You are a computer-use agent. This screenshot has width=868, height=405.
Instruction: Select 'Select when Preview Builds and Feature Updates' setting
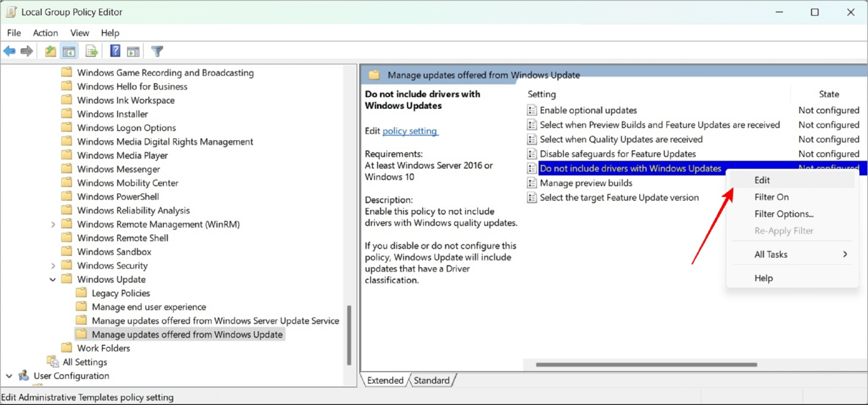click(660, 124)
